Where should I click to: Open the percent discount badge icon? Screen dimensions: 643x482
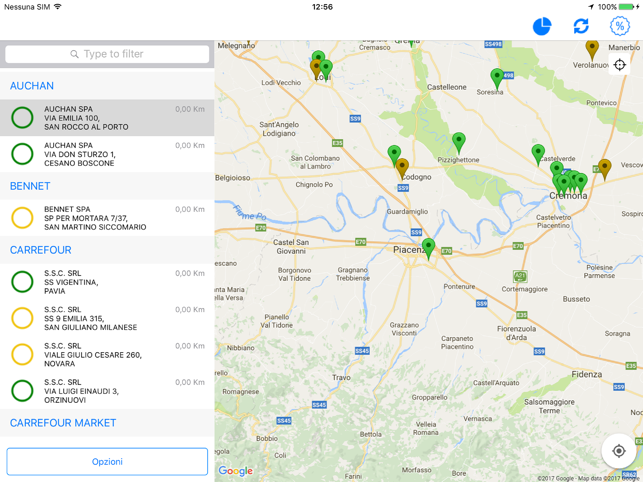click(x=620, y=26)
